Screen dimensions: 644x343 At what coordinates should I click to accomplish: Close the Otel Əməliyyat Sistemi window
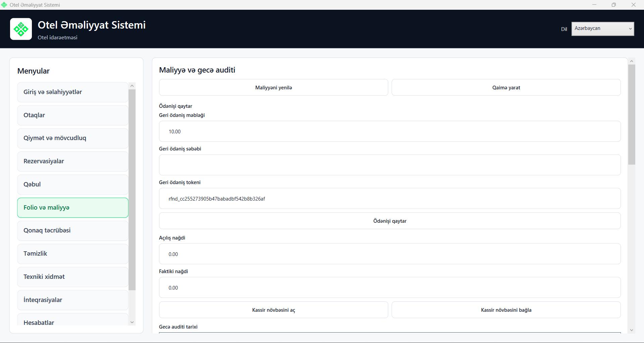point(634,5)
